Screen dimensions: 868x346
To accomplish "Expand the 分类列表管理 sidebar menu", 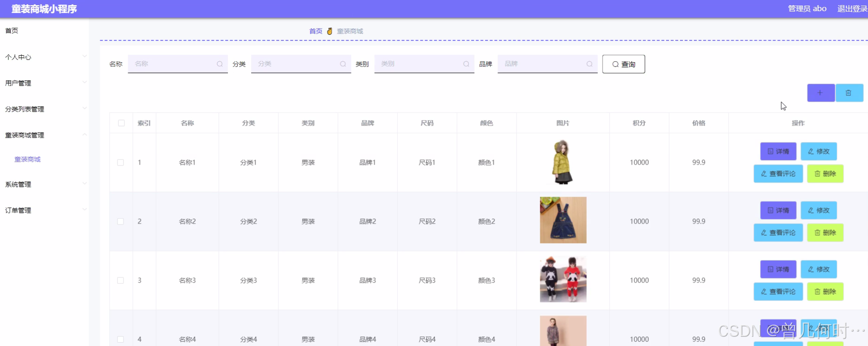I will point(45,109).
